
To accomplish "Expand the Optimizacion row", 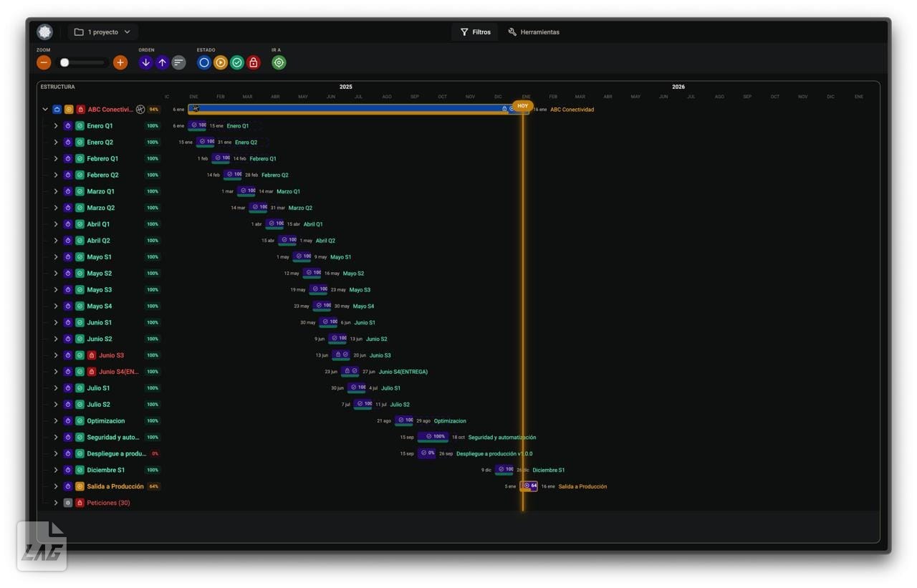I will [x=56, y=421].
